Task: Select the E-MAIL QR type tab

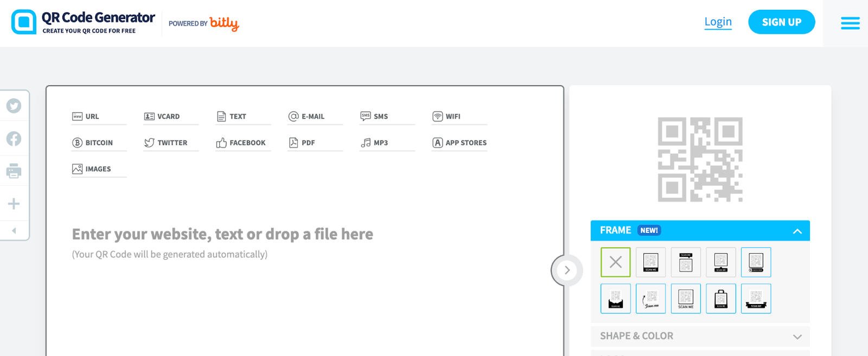Action: pos(315,116)
